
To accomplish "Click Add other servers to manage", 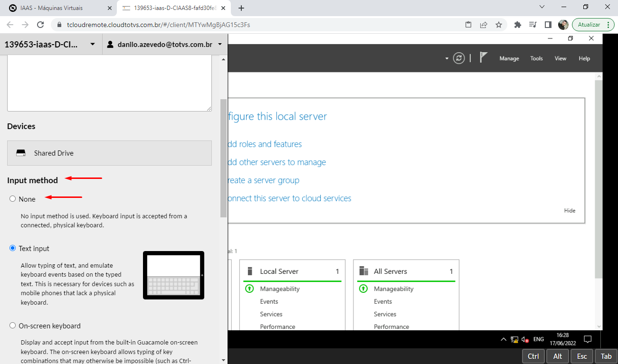I will point(277,162).
